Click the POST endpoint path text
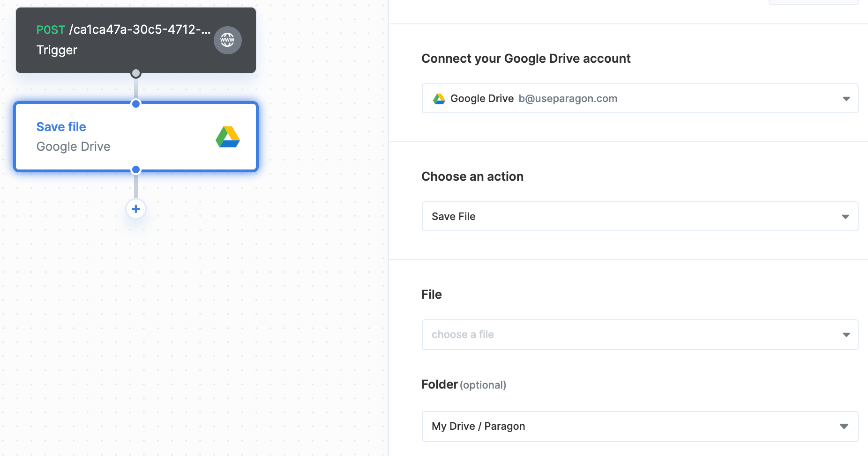Viewport: 868px width, 456px height. (140, 29)
